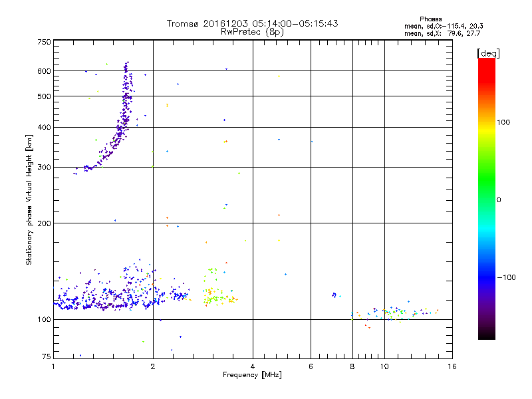
Task: Click the '1' x-axis tick label
Action: 53,366
